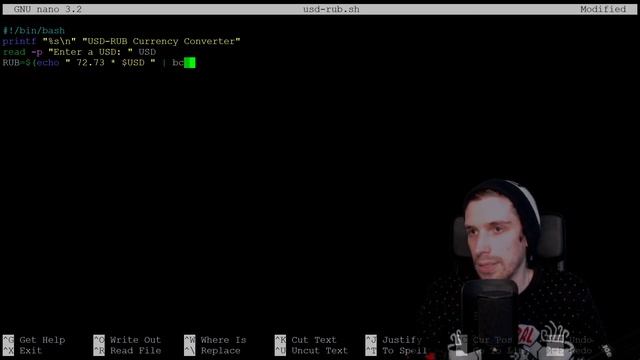
Task: Click the "Enter a USD: " prompt string
Action: click(x=90, y=52)
